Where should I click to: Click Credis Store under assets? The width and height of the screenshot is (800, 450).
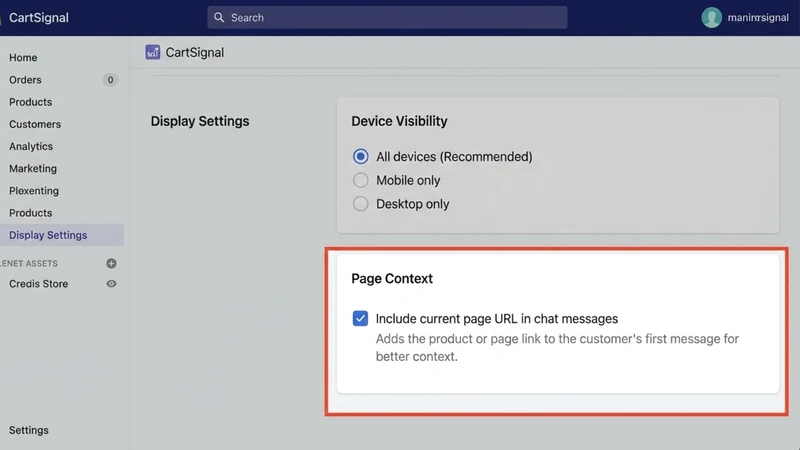click(38, 284)
